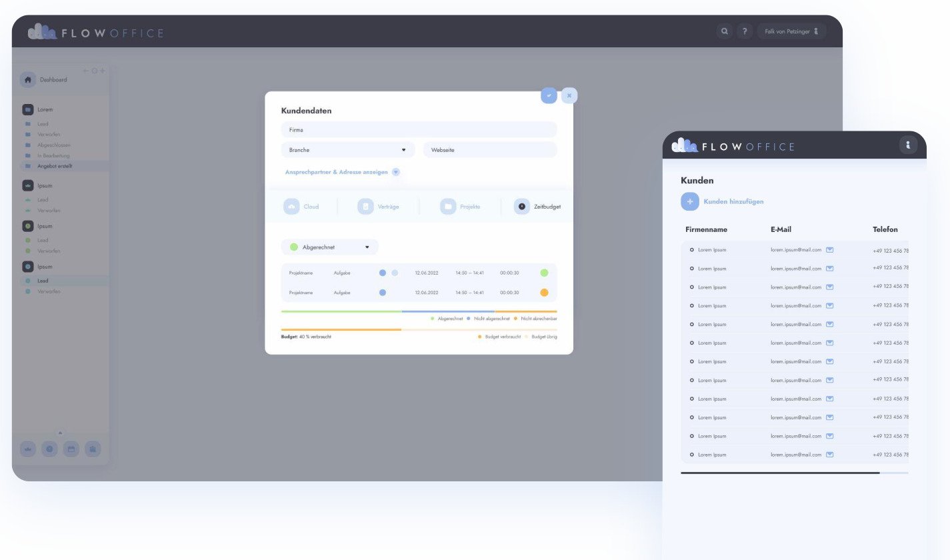
Task: Click the Dashboard home icon
Action: 27,80
